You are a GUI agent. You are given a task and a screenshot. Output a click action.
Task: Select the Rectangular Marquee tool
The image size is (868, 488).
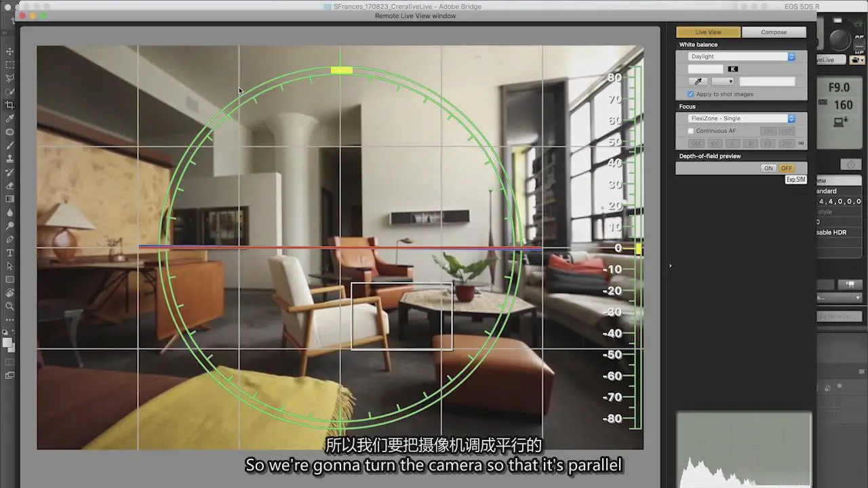9,65
